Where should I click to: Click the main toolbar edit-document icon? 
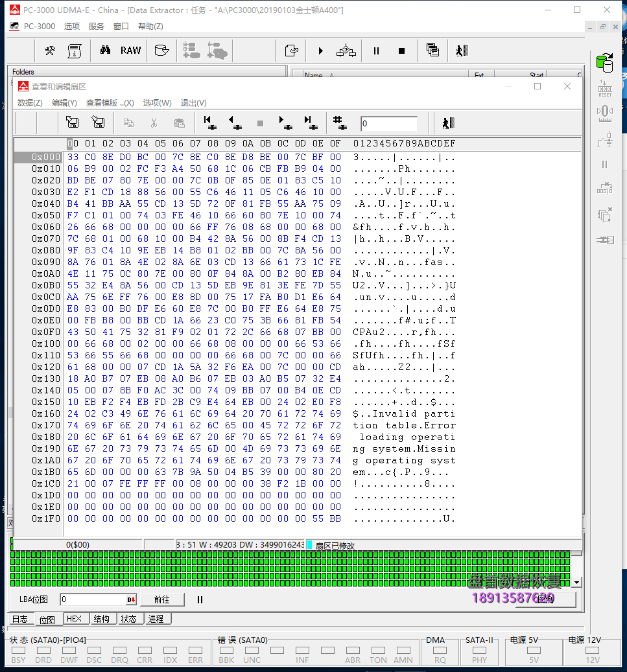coord(292,51)
